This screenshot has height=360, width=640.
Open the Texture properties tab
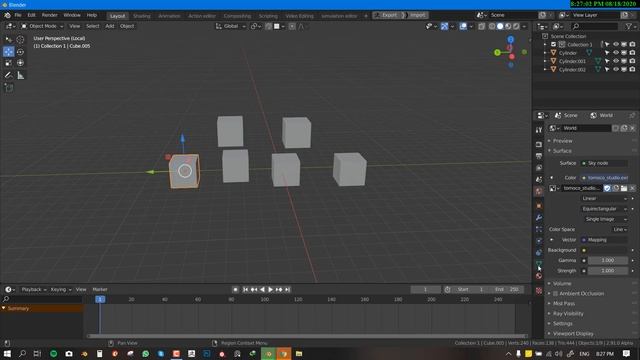[x=539, y=291]
